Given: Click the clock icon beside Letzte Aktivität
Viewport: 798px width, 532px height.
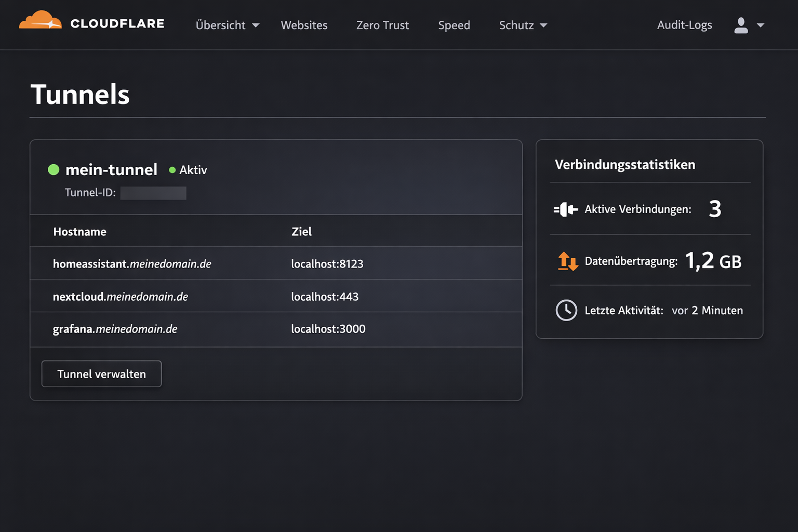Looking at the screenshot, I should (567, 310).
